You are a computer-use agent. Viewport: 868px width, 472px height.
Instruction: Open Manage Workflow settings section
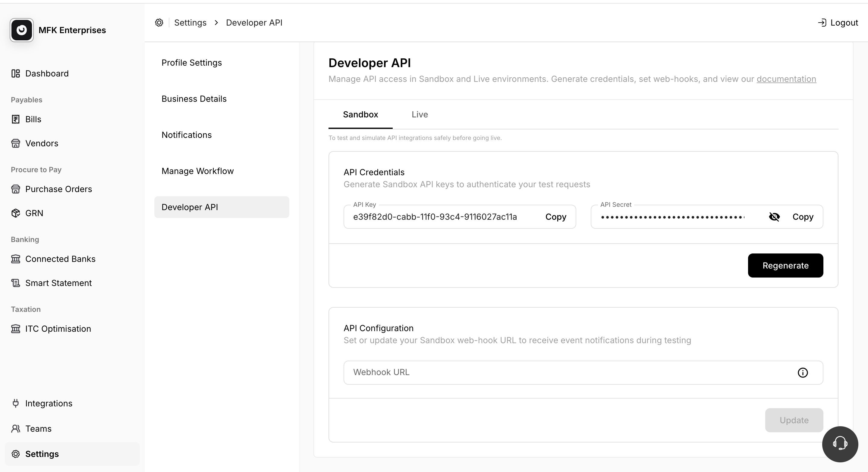197,171
